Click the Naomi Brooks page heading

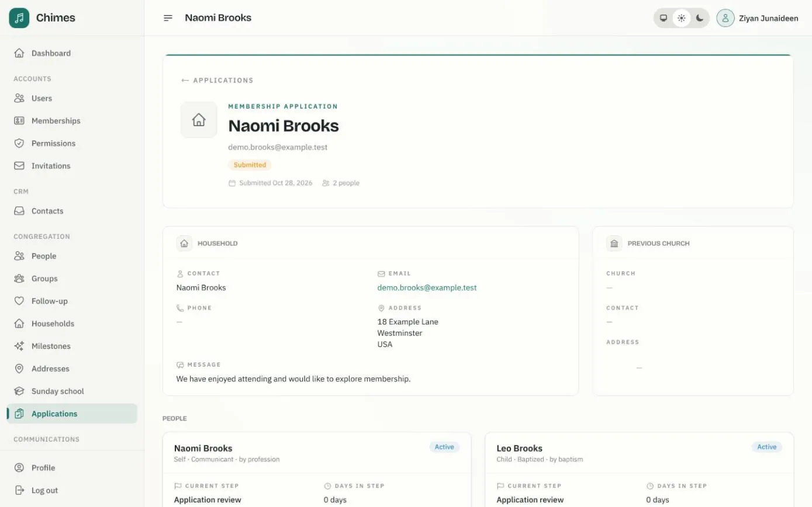284,126
